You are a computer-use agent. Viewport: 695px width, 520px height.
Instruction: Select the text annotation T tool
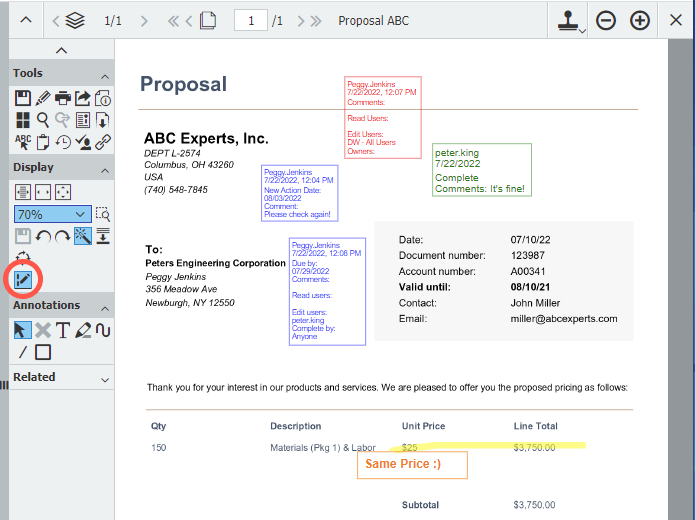62,330
